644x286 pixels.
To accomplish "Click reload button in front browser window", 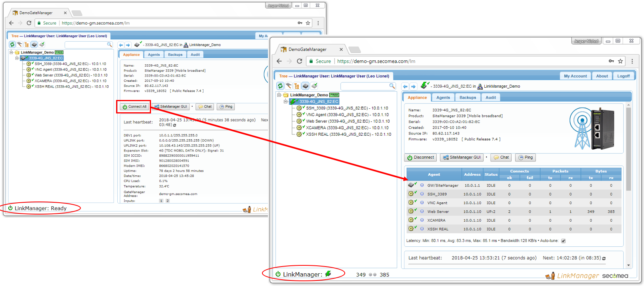I will pyautogui.click(x=300, y=61).
